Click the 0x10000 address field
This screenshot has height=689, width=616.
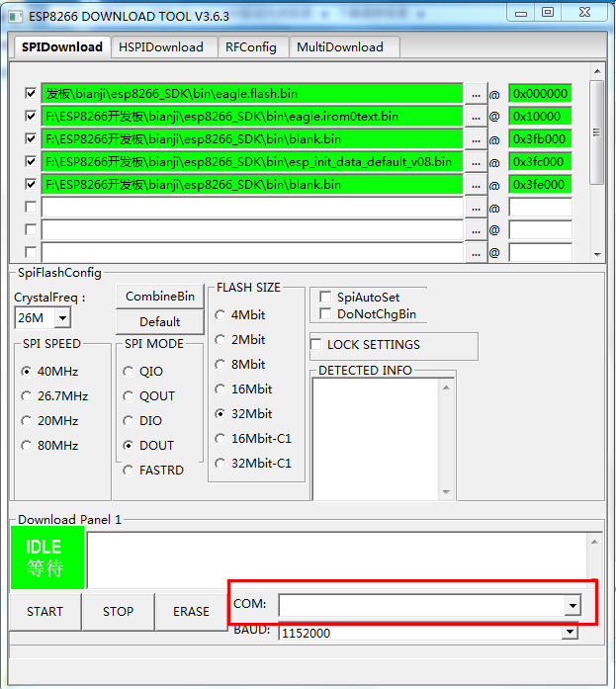click(x=540, y=117)
